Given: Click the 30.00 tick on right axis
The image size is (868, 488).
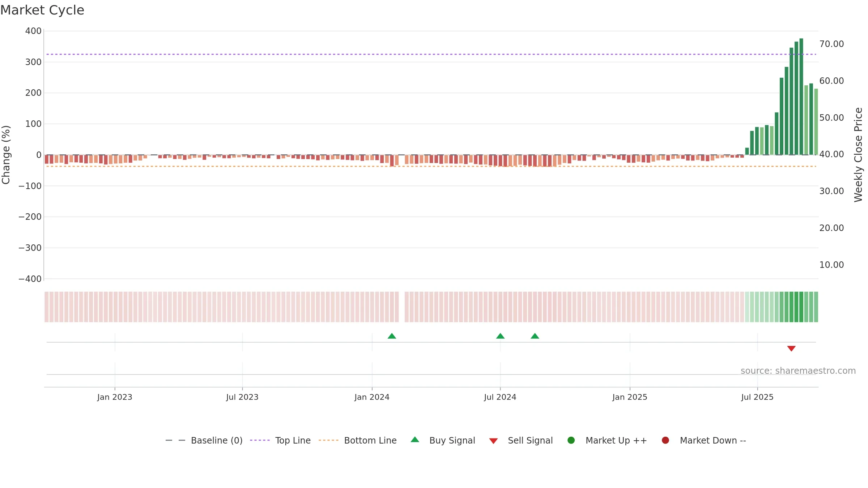Looking at the screenshot, I should 831,191.
